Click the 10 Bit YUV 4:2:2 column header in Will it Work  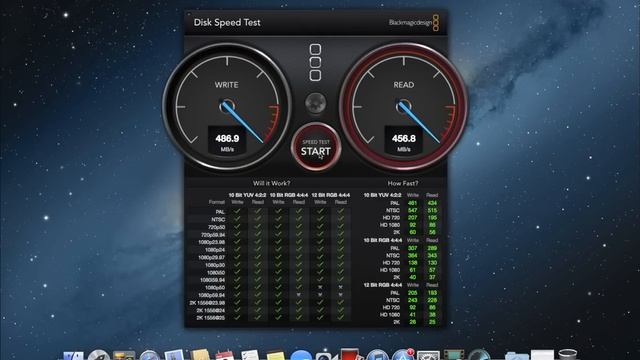(x=247, y=195)
